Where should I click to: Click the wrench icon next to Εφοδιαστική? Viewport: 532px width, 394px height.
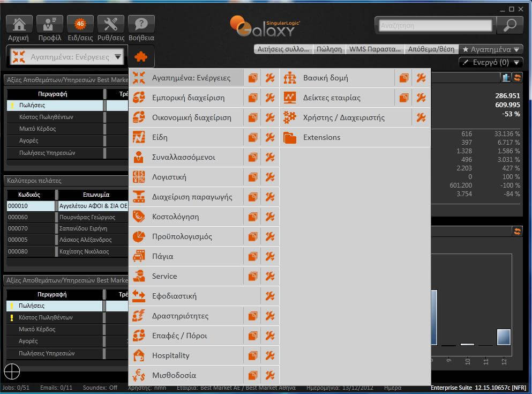[270, 296]
